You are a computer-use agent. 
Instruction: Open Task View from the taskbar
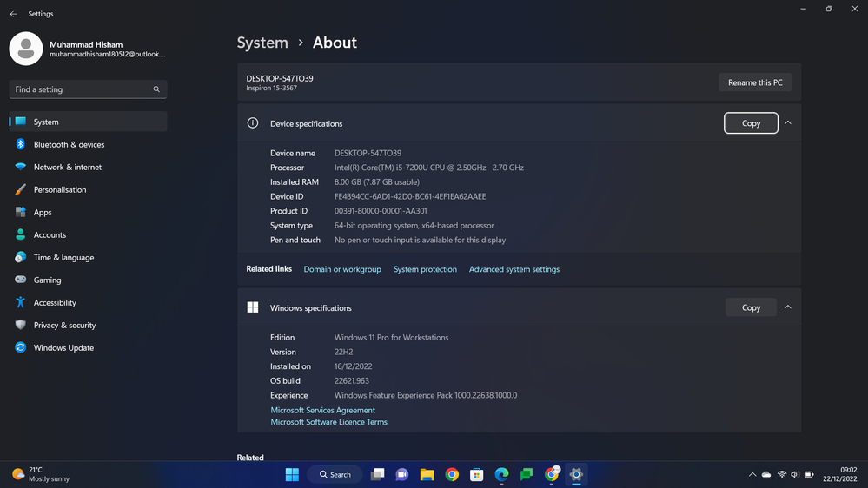[378, 474]
